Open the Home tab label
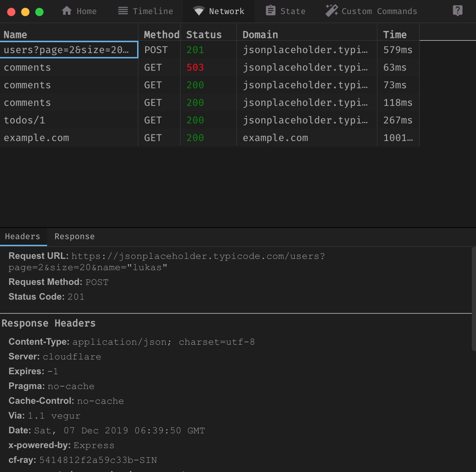The width and height of the screenshot is (476, 472). [x=86, y=11]
